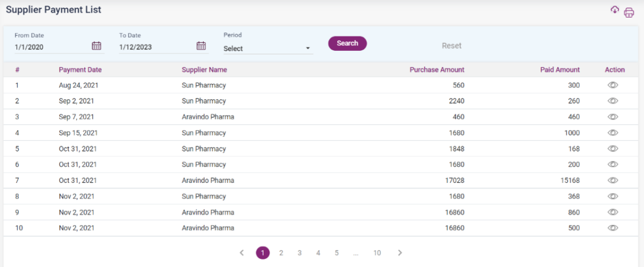This screenshot has height=267, width=644.
Task: Click eye icon for row 7
Action: point(613,180)
